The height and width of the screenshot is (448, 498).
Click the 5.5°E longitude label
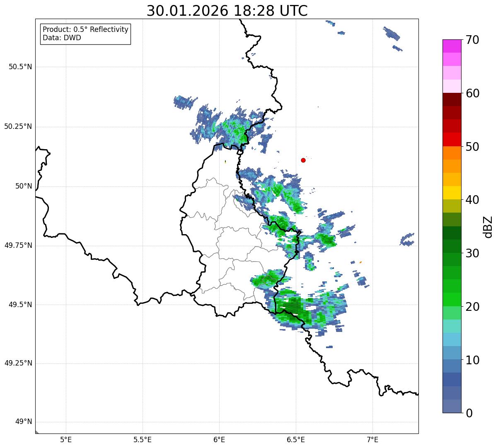coord(143,440)
